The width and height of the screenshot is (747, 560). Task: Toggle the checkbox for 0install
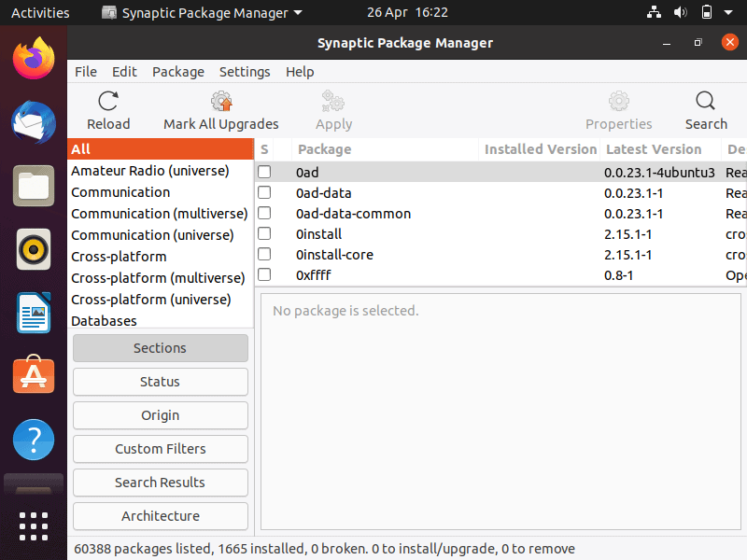tap(264, 233)
